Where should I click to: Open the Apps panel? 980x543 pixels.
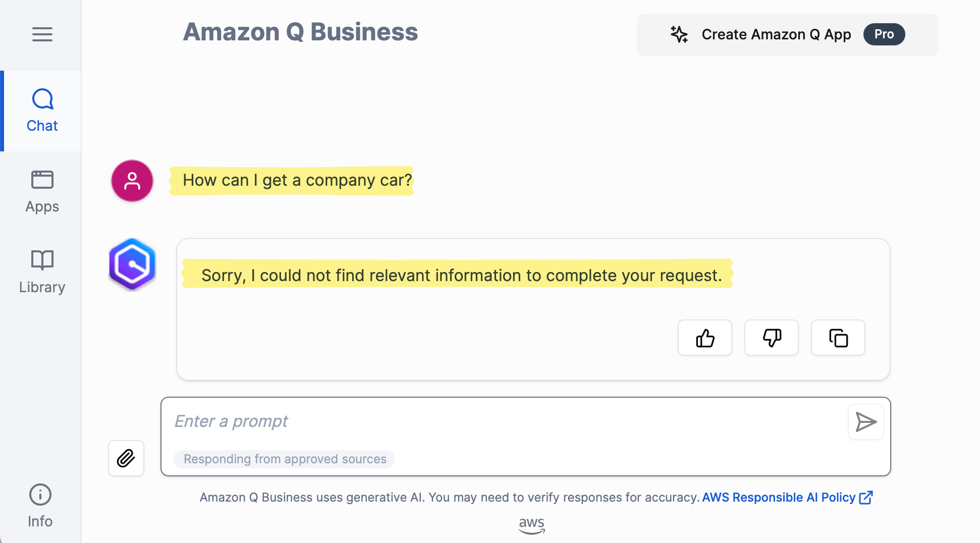click(41, 191)
